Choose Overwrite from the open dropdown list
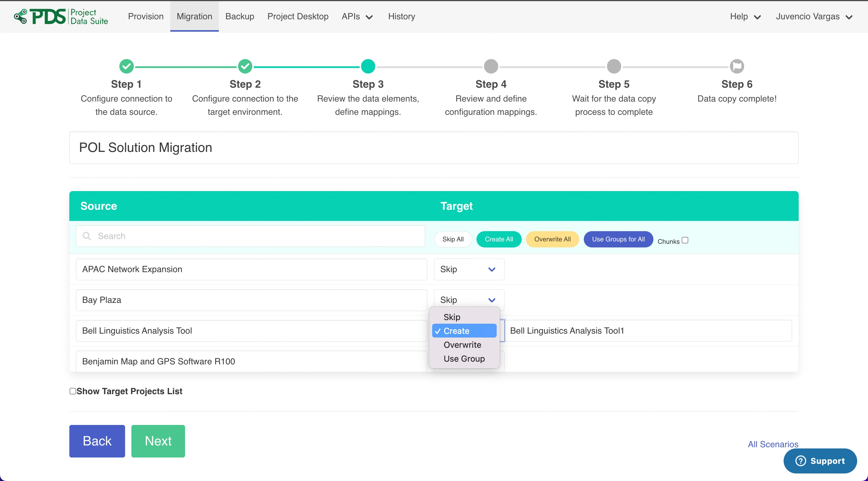Screen dimensions: 868x481 pos(462,345)
